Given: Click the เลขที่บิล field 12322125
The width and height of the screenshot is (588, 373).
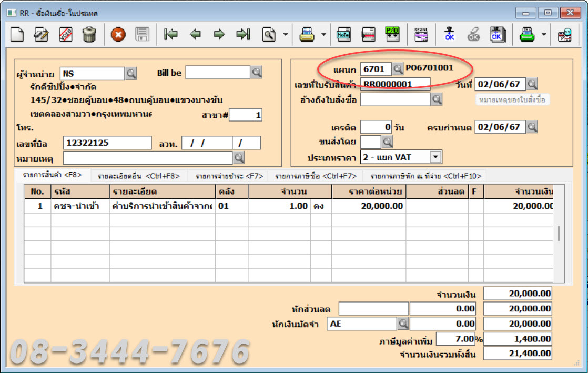Looking at the screenshot, I should point(107,143).
